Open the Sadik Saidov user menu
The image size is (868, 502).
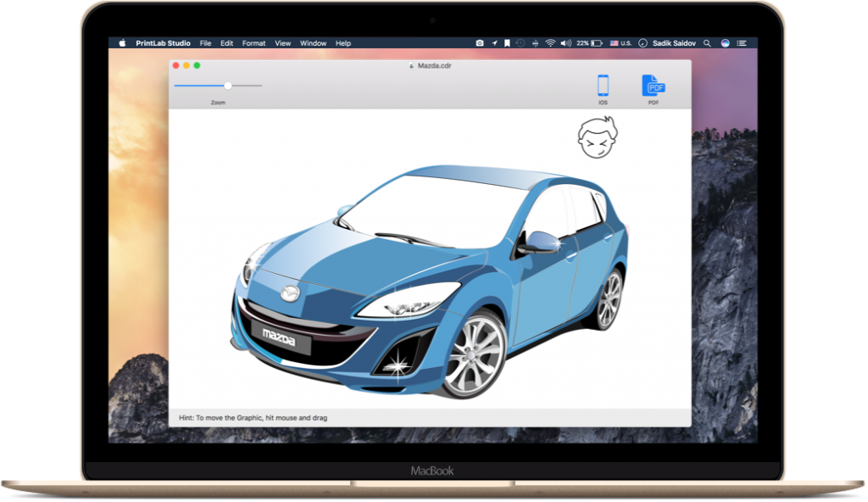click(674, 42)
